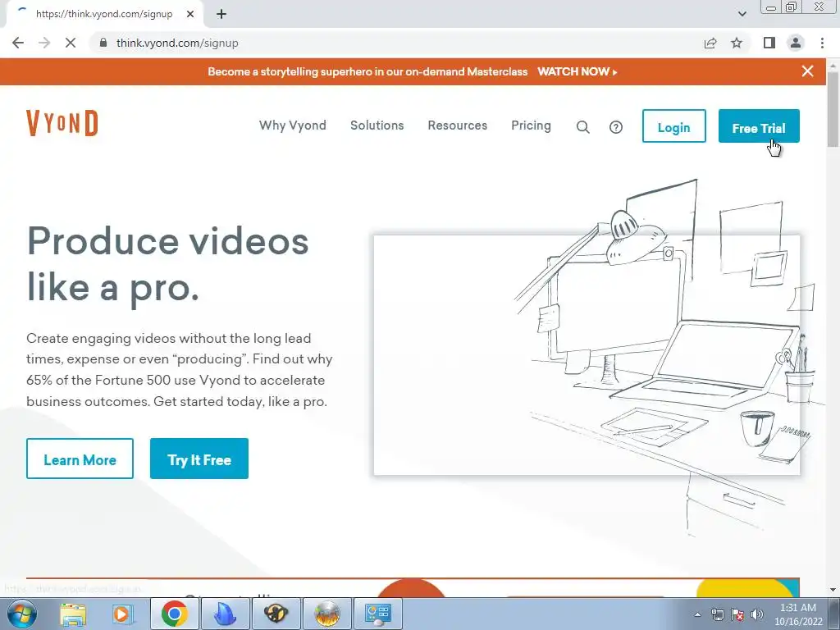Click the Login button
The width and height of the screenshot is (840, 630).
click(x=674, y=126)
